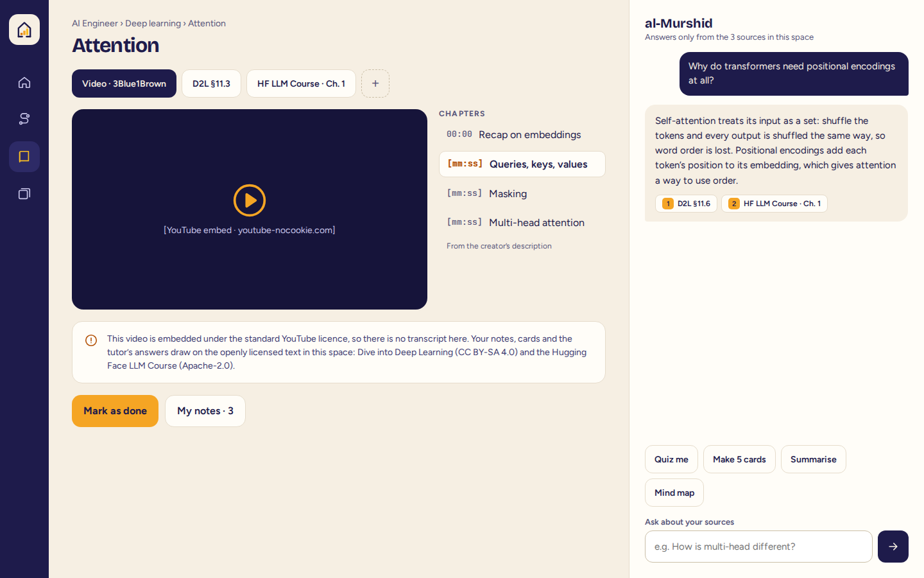Switch to Video · 3Blue1Brown tab
The height and width of the screenshot is (578, 924).
click(x=124, y=83)
